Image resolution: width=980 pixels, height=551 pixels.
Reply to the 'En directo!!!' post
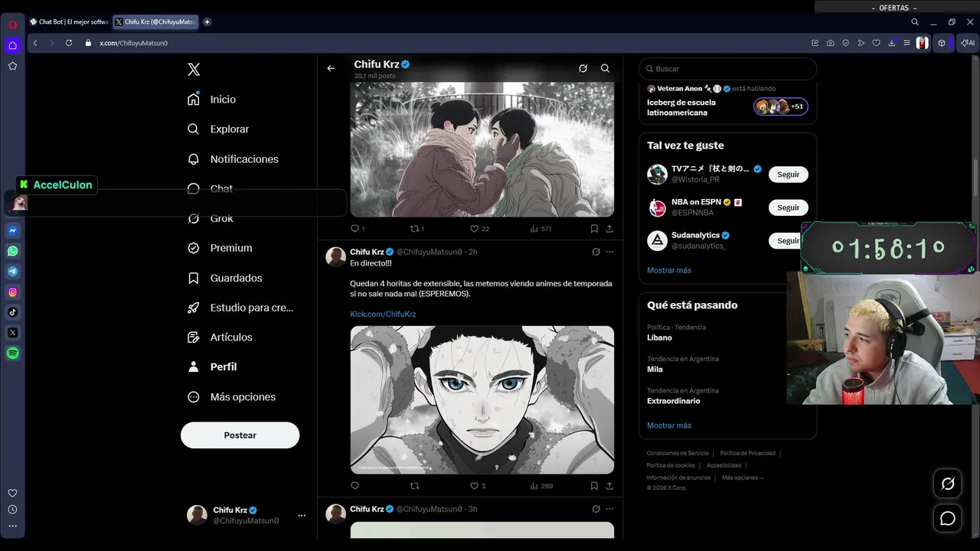[354, 485]
